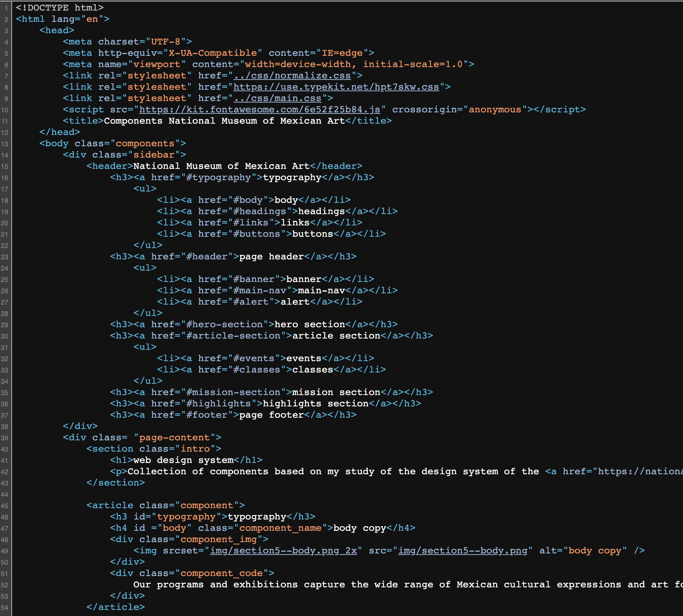Click the closing </ul> tag on line 28
This screenshot has width=683, height=616.
tap(148, 313)
